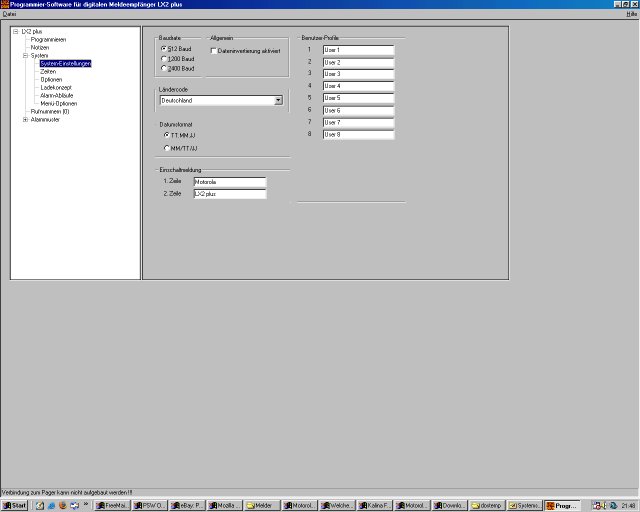
Task: Switch to the FlexMai taskbar window
Action: 112,505
